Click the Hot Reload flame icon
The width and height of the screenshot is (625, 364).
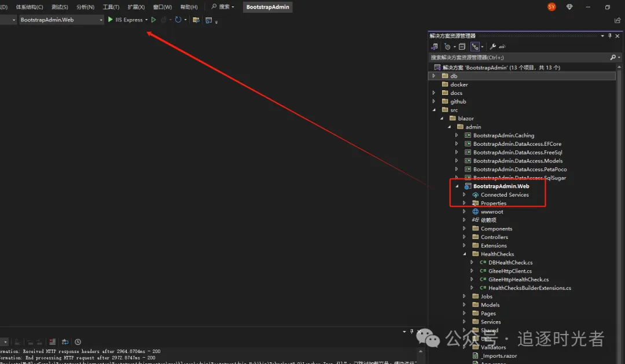(x=164, y=20)
